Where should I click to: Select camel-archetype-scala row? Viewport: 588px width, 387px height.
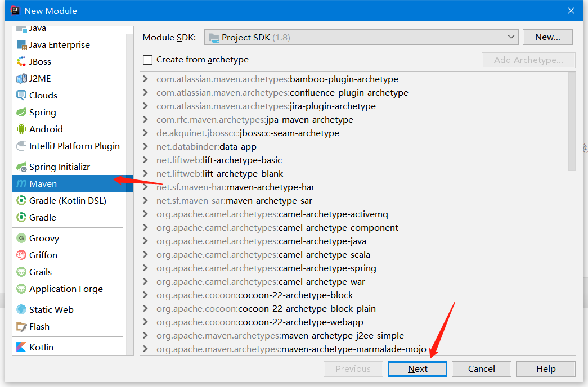[354, 255]
